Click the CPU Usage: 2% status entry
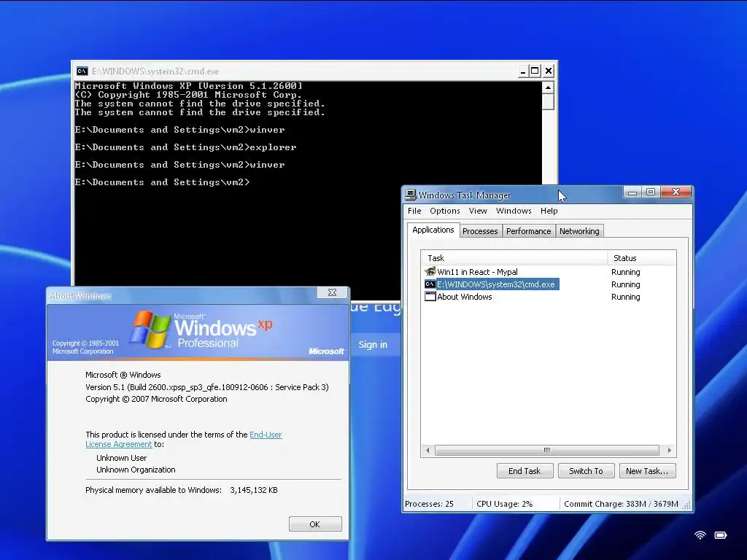This screenshot has height=560, width=747. 505,504
